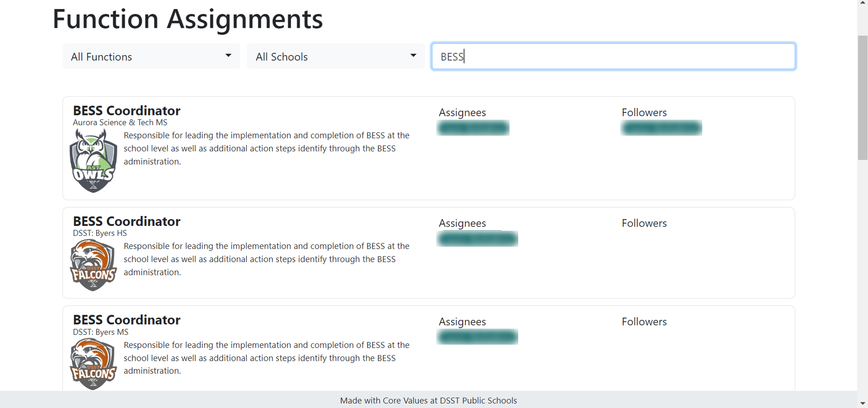Click the Assignees heading in the Byers MS card

[x=462, y=322]
